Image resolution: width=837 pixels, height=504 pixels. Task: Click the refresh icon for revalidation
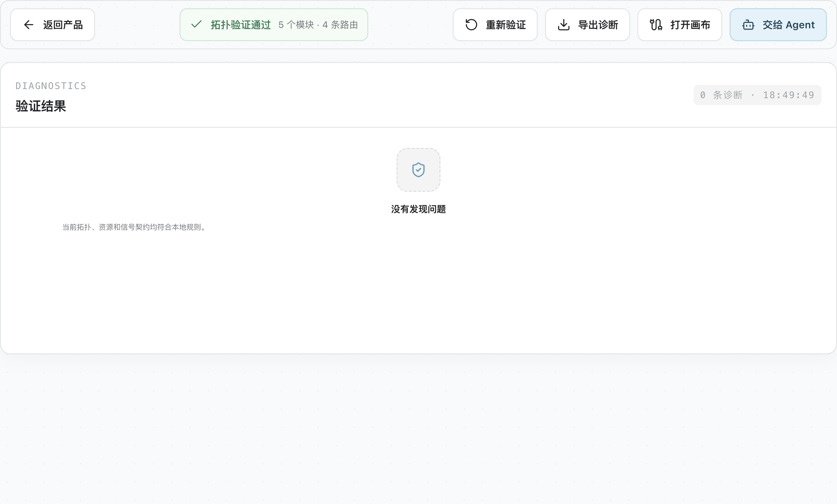pyautogui.click(x=471, y=25)
